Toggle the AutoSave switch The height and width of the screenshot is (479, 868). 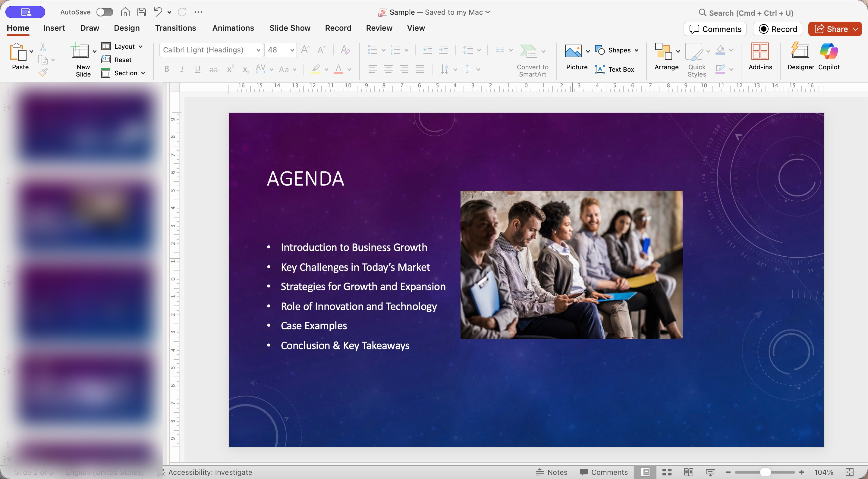click(105, 12)
